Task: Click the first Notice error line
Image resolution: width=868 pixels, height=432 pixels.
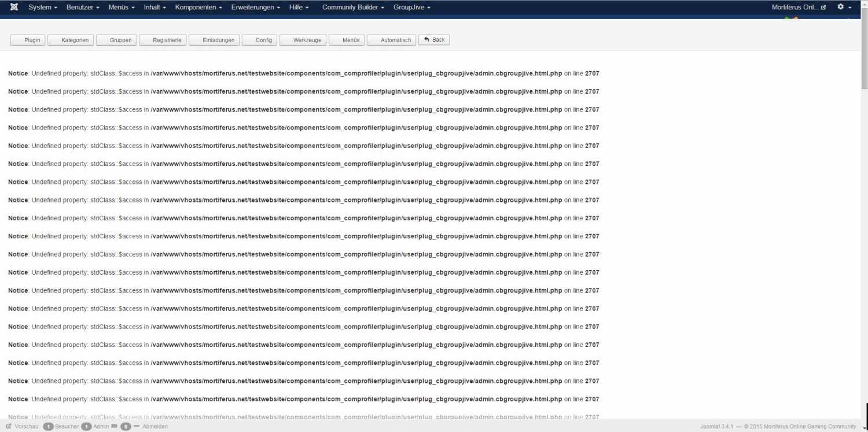Action: click(304, 73)
